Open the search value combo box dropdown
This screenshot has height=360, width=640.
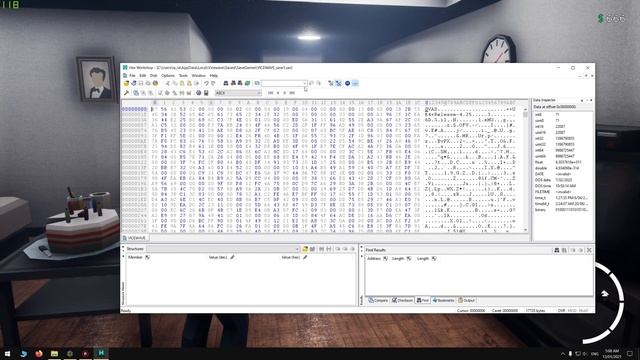click(304, 83)
